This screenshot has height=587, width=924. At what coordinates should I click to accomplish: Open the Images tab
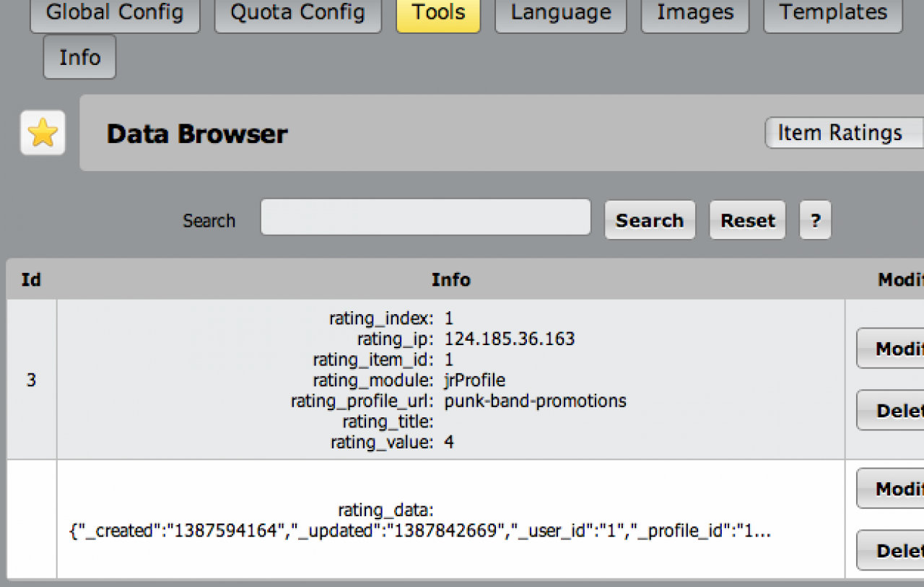tap(694, 14)
